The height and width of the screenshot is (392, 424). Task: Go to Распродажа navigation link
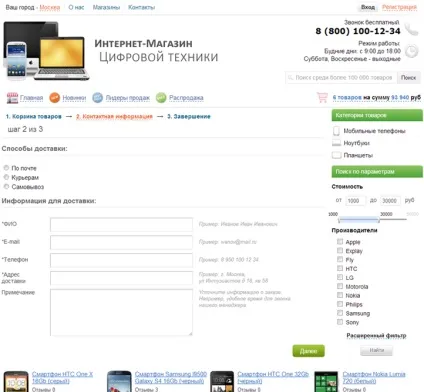(x=186, y=98)
